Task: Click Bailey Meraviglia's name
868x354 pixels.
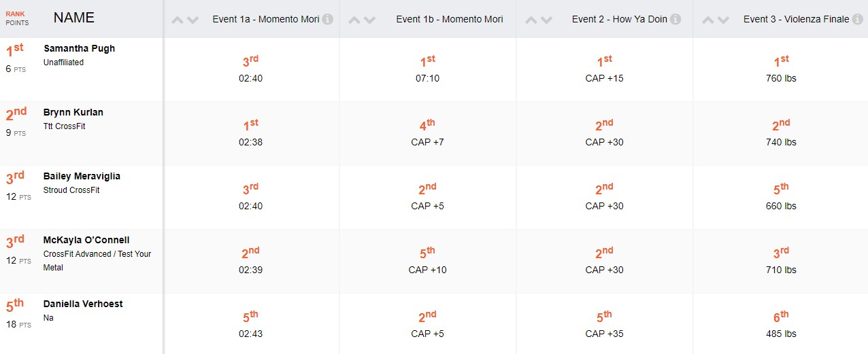Action: coord(82,177)
